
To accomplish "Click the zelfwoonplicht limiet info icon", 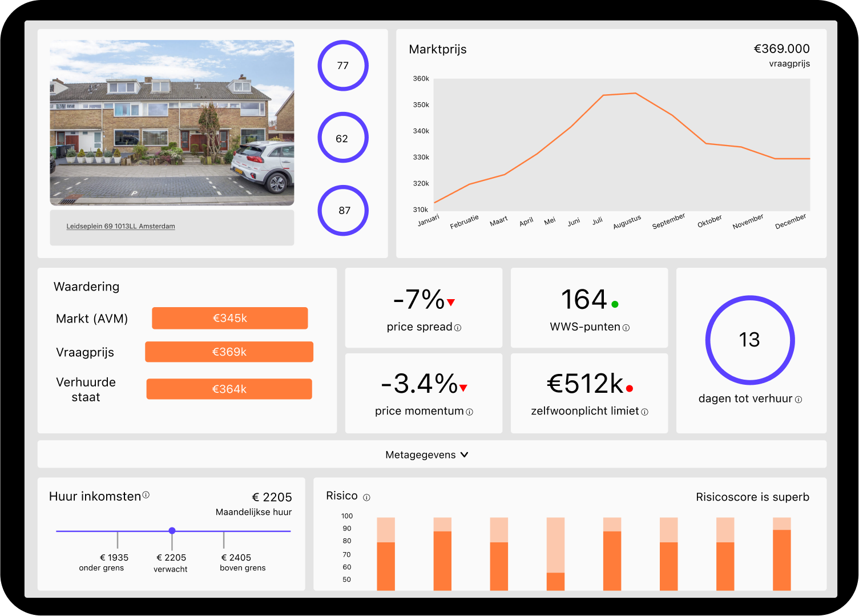I will point(645,411).
